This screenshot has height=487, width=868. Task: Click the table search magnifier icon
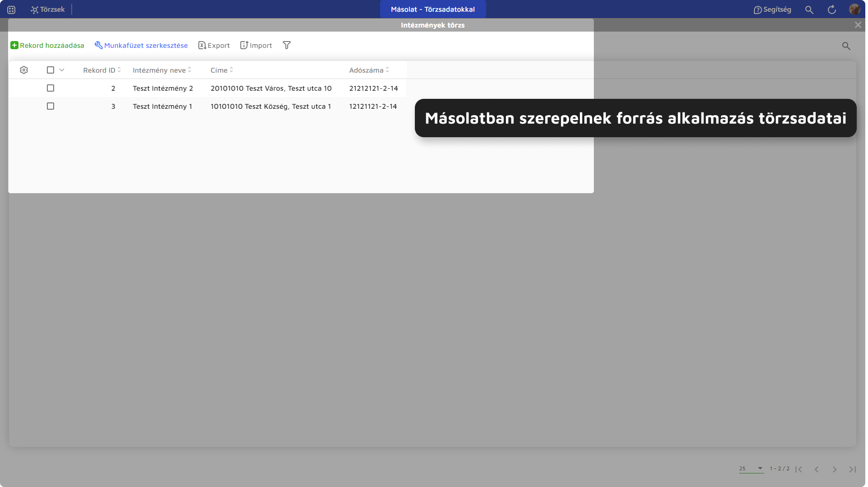[x=846, y=46]
